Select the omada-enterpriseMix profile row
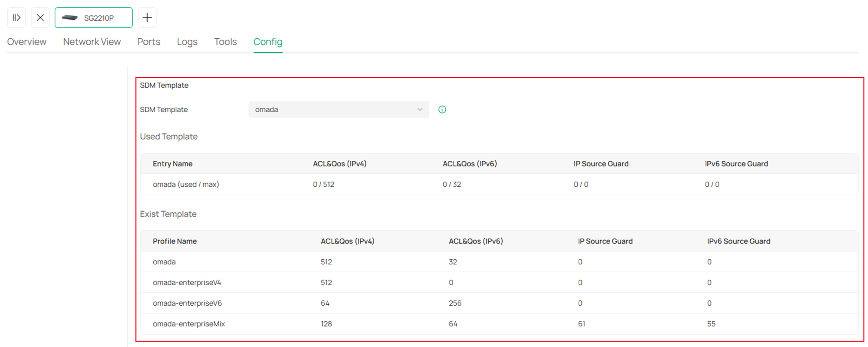The height and width of the screenshot is (347, 868). pos(189,324)
